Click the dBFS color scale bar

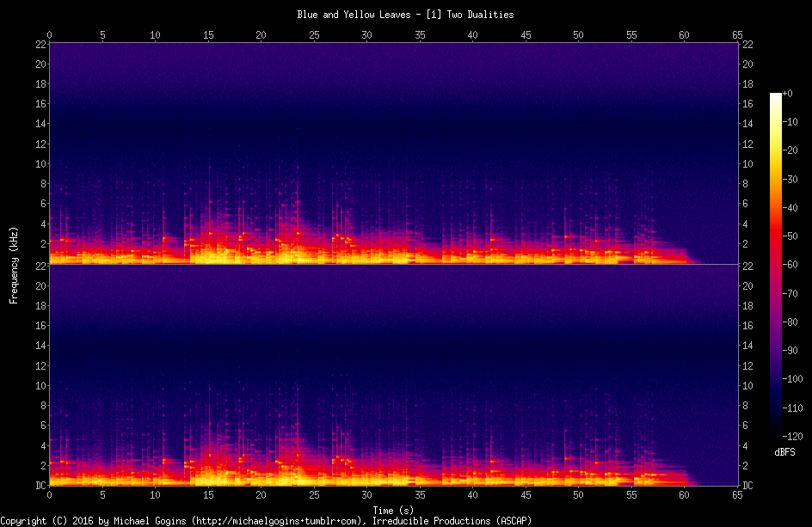tap(775, 265)
